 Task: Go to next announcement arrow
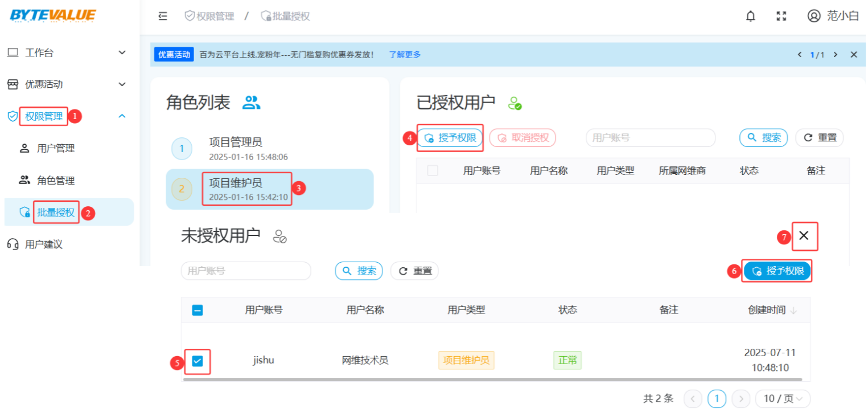(x=836, y=55)
